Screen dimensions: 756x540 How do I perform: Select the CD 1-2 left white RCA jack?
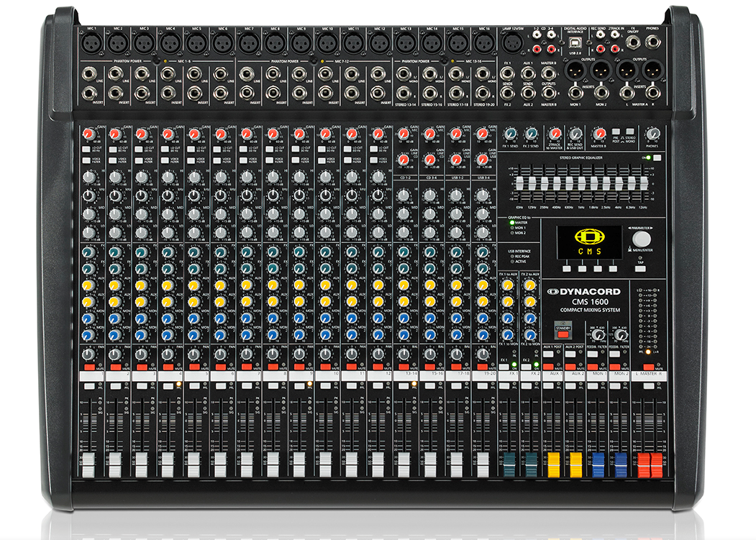click(537, 35)
